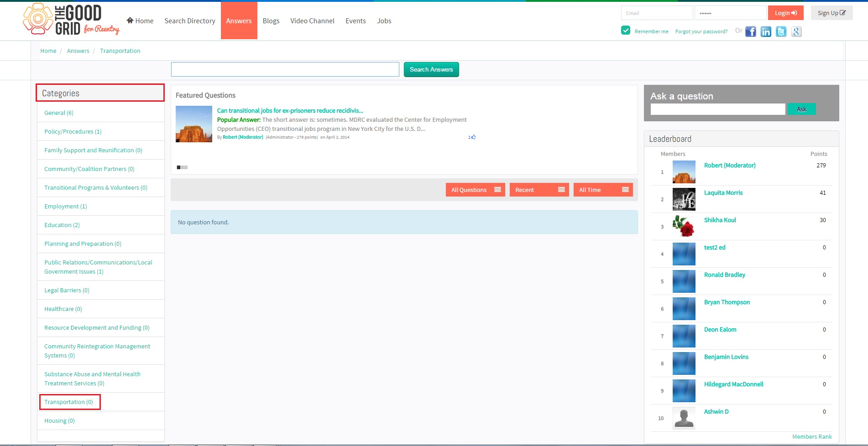The image size is (868, 446).
Task: Open Benjamin Lovins profile name link
Action: (726, 357)
